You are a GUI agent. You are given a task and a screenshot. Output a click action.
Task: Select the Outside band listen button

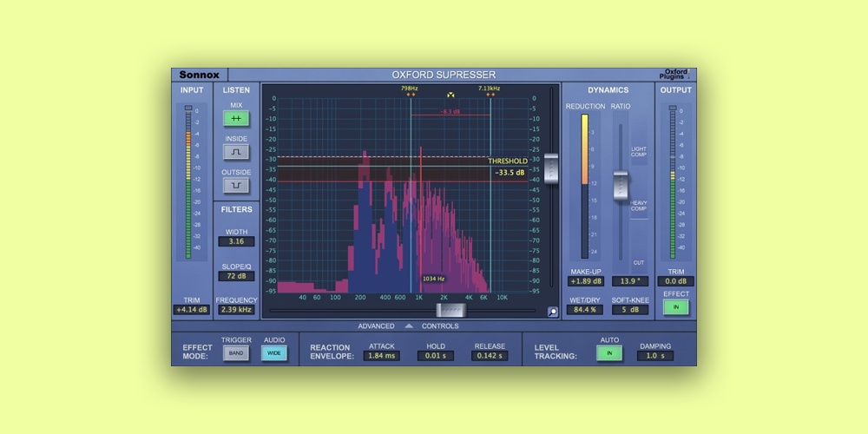click(236, 185)
